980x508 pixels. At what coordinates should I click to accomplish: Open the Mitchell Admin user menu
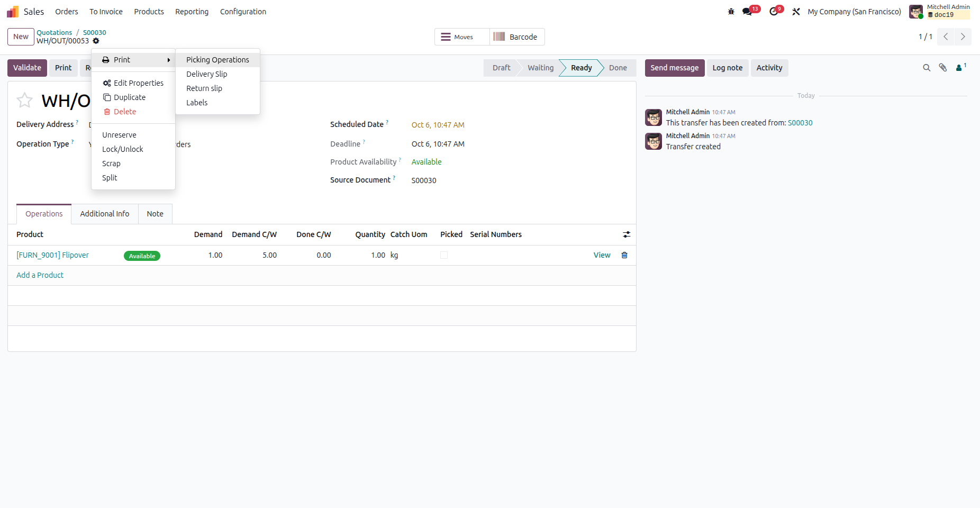click(939, 12)
